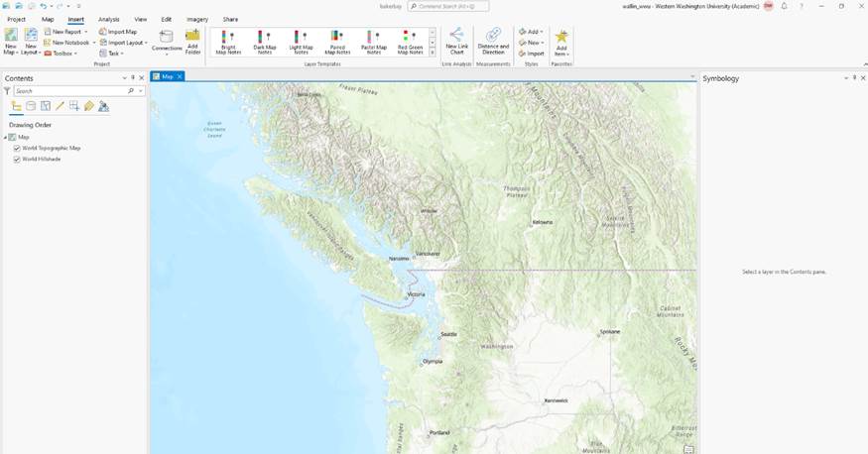
Task: Open the Analysis ribbon tab
Action: tap(108, 20)
